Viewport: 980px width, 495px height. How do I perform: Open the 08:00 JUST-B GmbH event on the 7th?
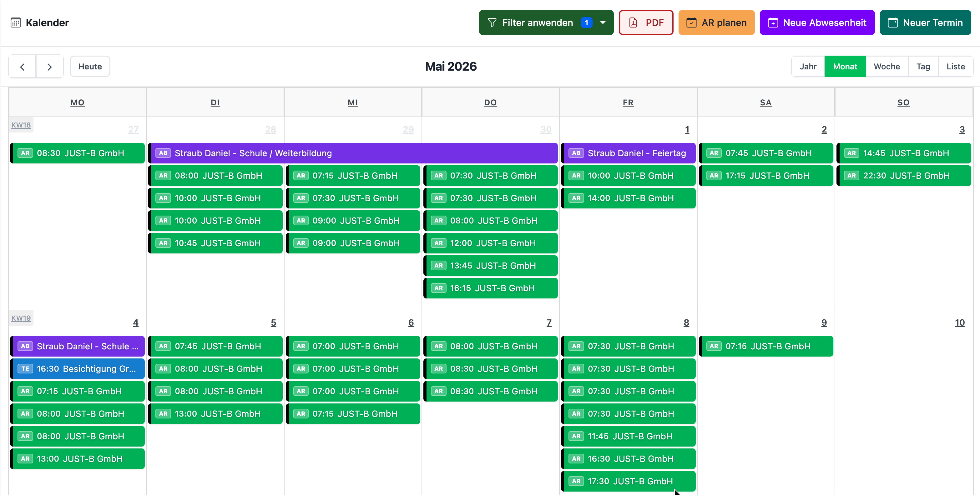[490, 346]
